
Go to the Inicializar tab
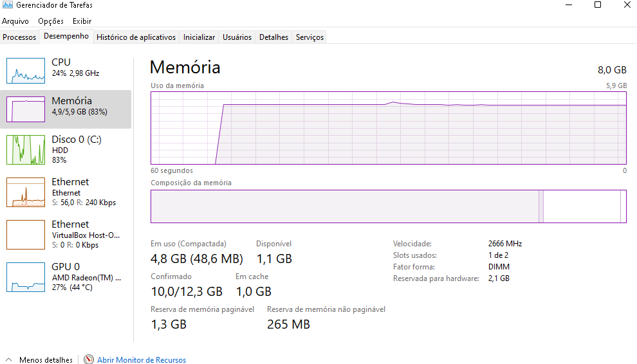pyautogui.click(x=199, y=37)
